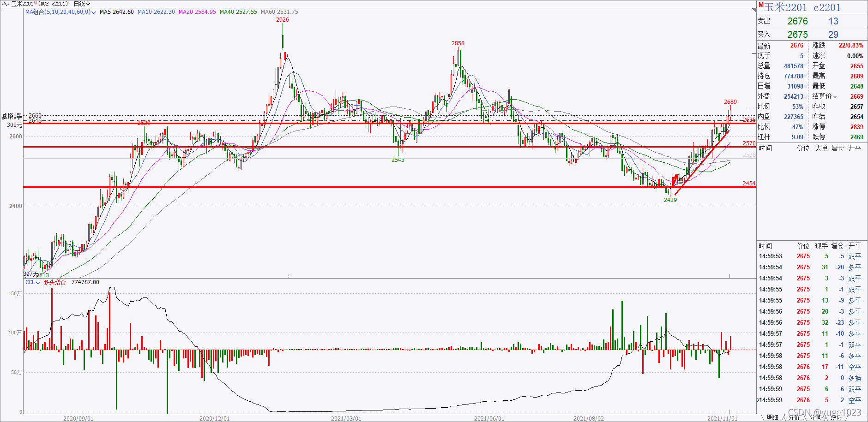Open the CCL indicator dropdown

(32, 282)
